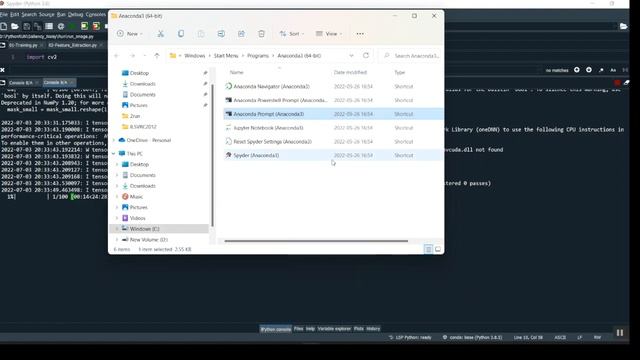
Task: Click the Share icon in Explorer toolbar
Action: [241, 34]
